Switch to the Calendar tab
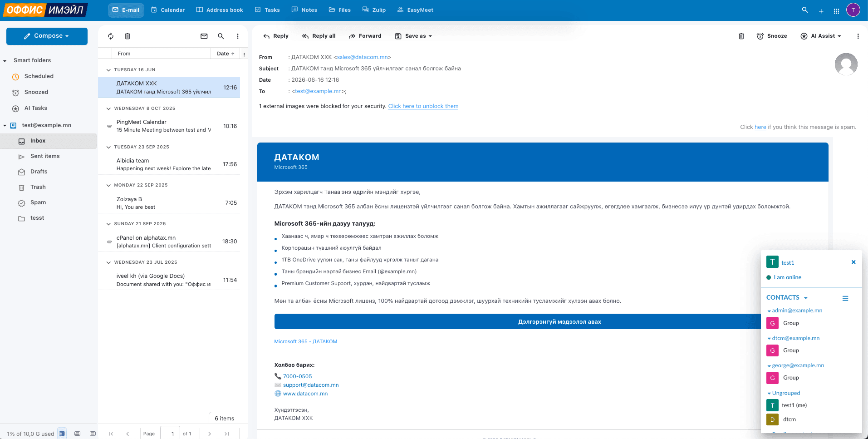Viewport: 868px width, 439px height. [x=168, y=10]
